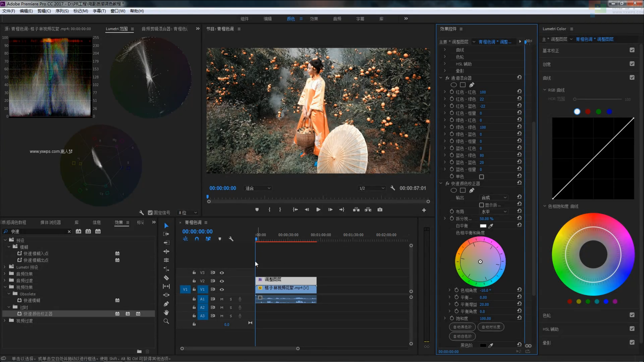Open the 1/2 playback resolution dropdown
Image resolution: width=644 pixels, height=362 pixels.
(372, 188)
